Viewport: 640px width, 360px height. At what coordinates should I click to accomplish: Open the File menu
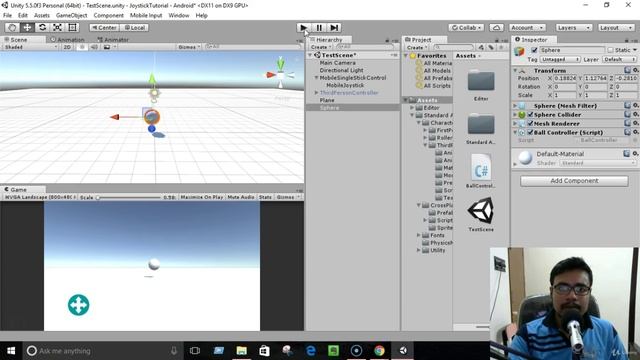(7, 16)
